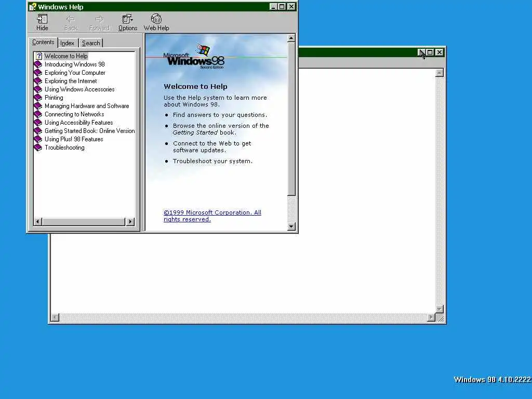Click background window's scroll up arrow

pyautogui.click(x=440, y=73)
